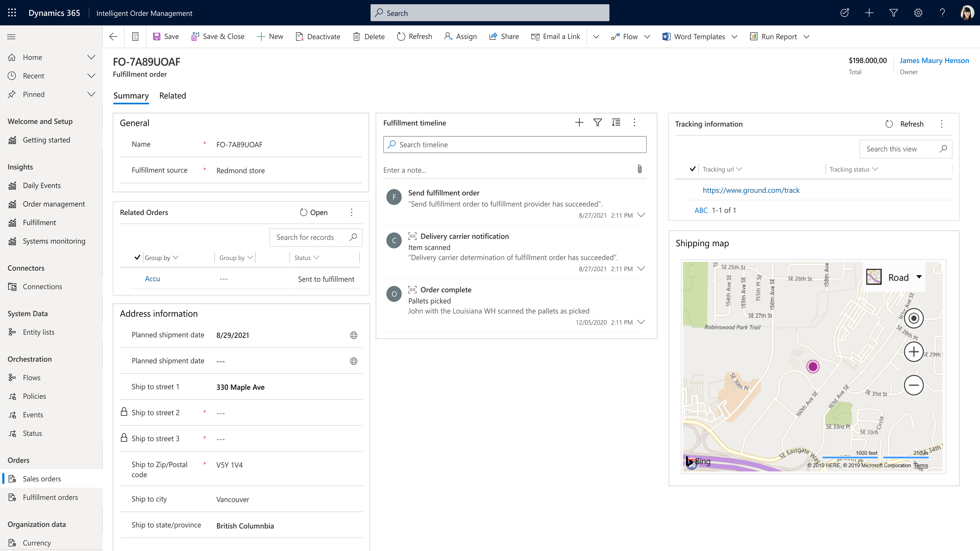The height and width of the screenshot is (551, 980).
Task: Zoom in on the shipping map
Action: click(915, 351)
